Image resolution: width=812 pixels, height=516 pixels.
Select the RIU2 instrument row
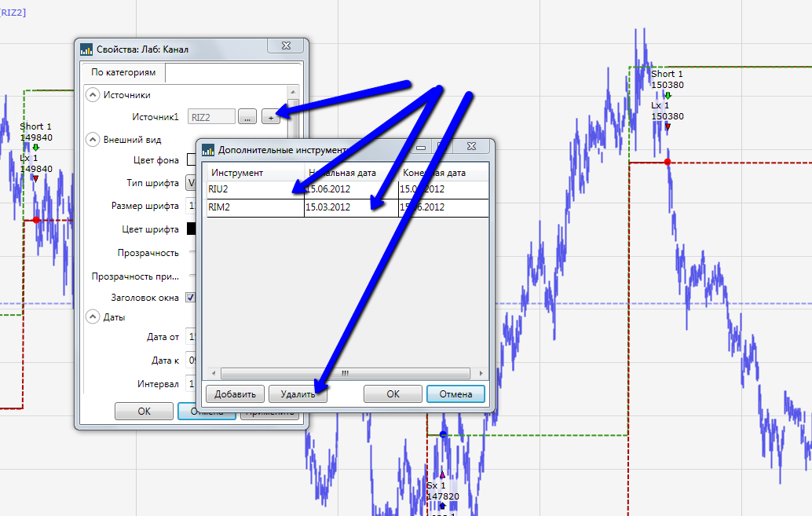tap(347, 189)
